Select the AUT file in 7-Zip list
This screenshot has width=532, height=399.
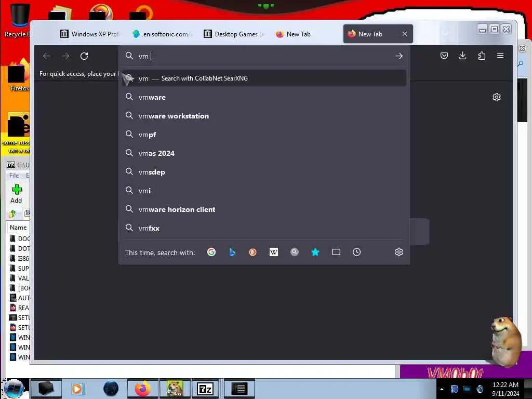point(20,298)
